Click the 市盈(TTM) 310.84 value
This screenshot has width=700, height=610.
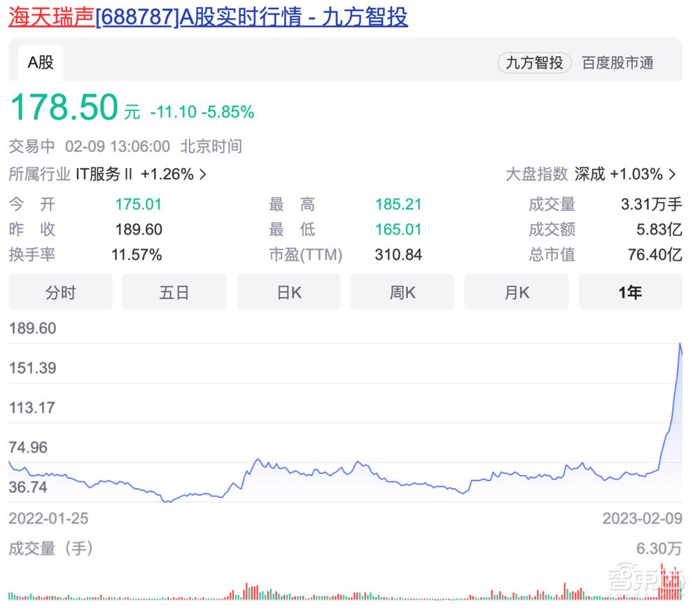tap(398, 255)
